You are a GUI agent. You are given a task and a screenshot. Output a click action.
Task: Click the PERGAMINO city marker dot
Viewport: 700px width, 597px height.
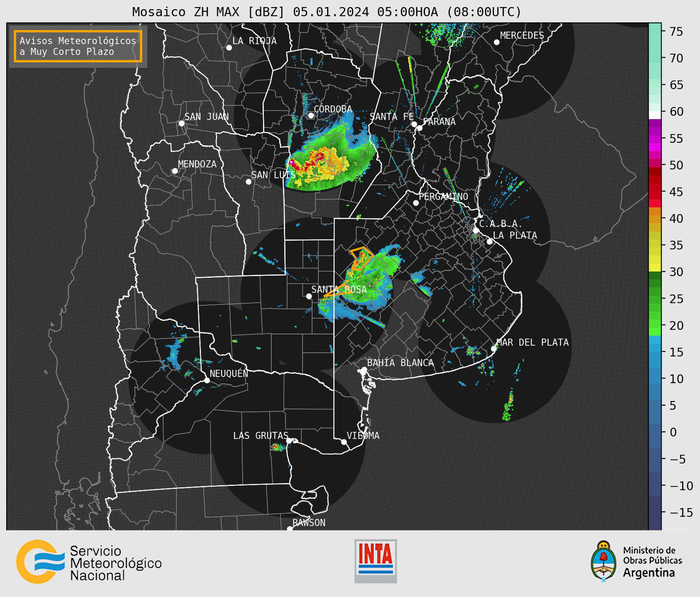[416, 203]
